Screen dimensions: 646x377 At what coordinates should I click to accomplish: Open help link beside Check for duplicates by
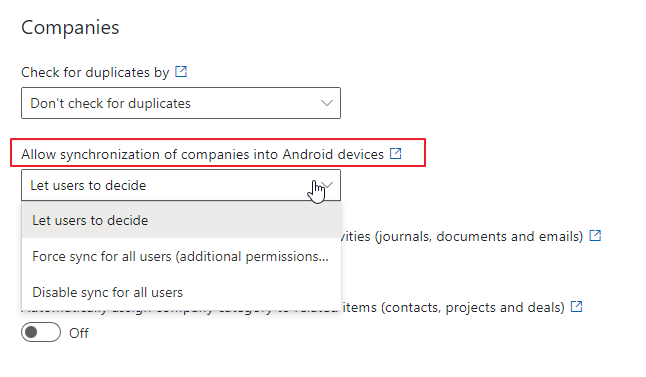181,71
